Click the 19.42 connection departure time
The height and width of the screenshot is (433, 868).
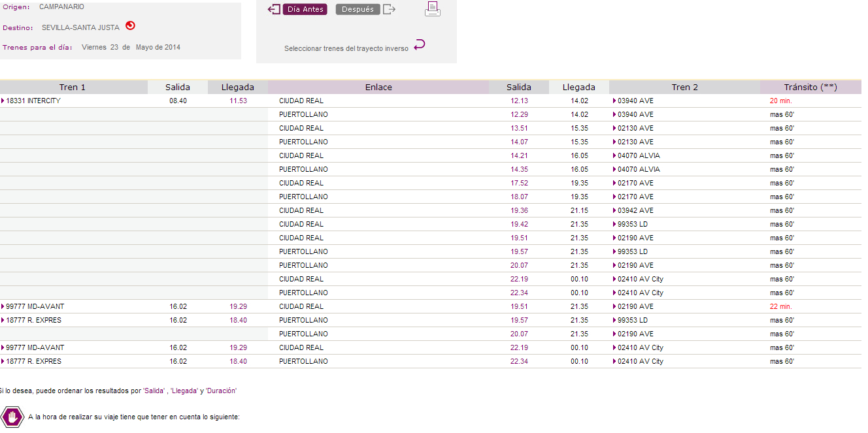pyautogui.click(x=519, y=224)
